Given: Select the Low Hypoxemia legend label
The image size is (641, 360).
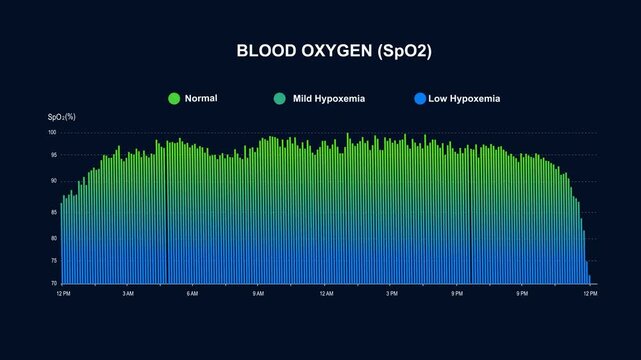Looking at the screenshot, I should [464, 98].
